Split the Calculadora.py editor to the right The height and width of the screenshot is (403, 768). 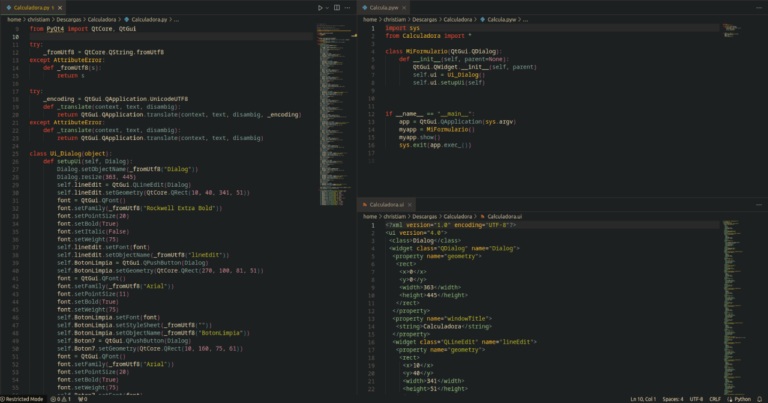pos(337,8)
